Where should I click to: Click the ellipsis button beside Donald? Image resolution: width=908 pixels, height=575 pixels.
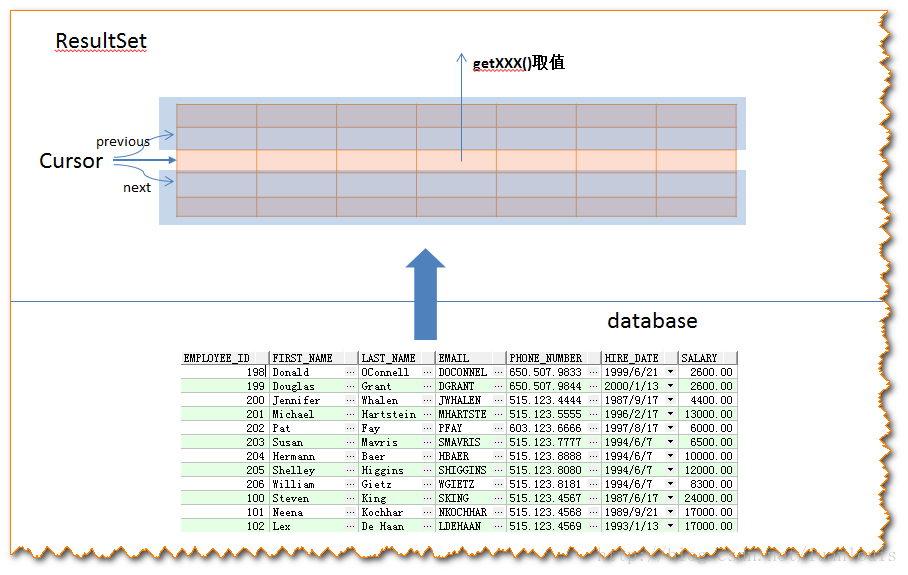tap(350, 372)
